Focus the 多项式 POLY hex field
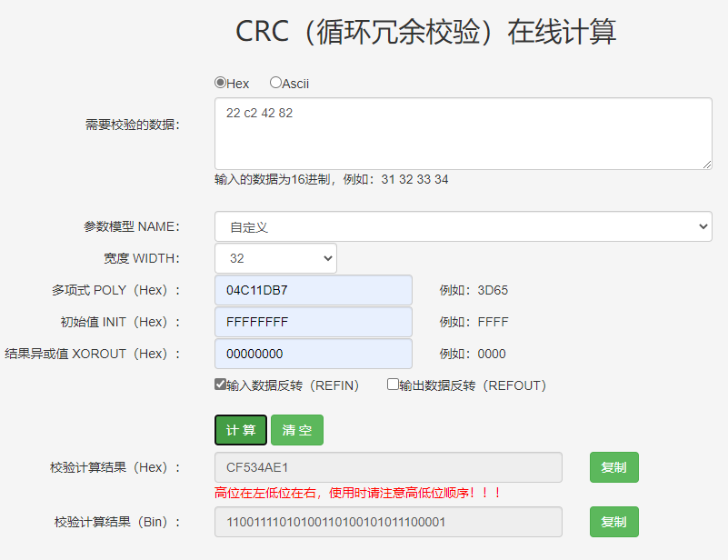 [313, 289]
